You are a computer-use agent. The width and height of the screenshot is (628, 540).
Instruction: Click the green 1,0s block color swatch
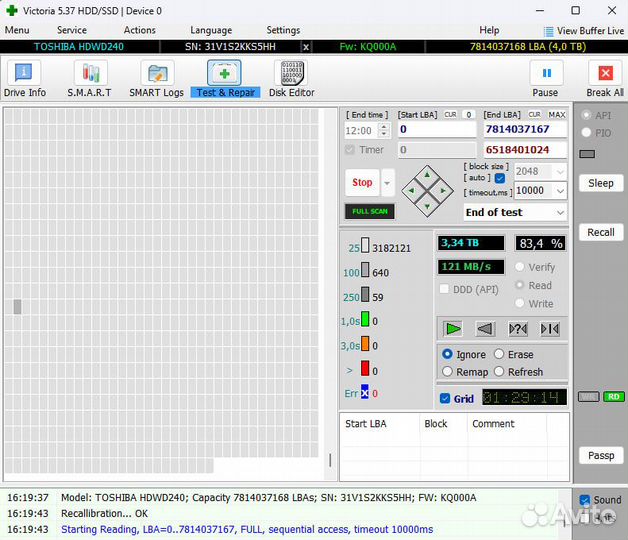pyautogui.click(x=365, y=319)
